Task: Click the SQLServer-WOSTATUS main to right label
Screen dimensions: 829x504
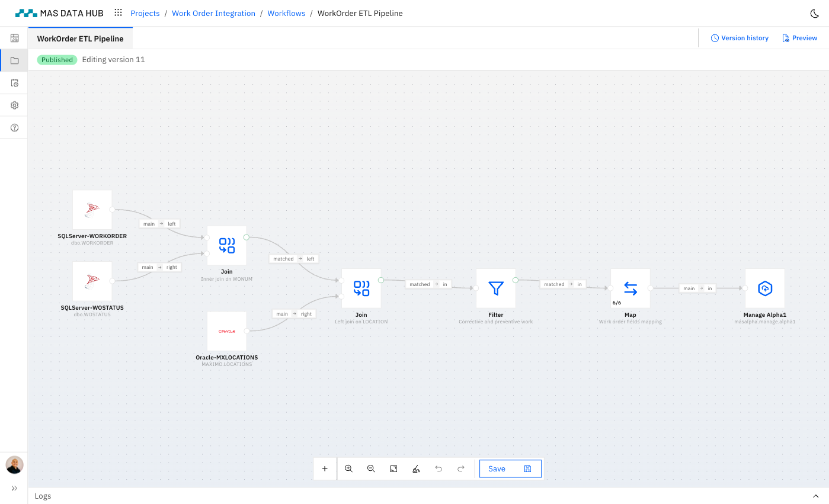Action: 159,267
